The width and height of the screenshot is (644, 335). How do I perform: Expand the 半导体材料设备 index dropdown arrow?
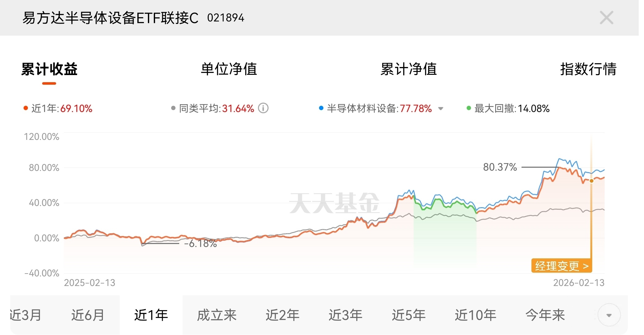(440, 109)
